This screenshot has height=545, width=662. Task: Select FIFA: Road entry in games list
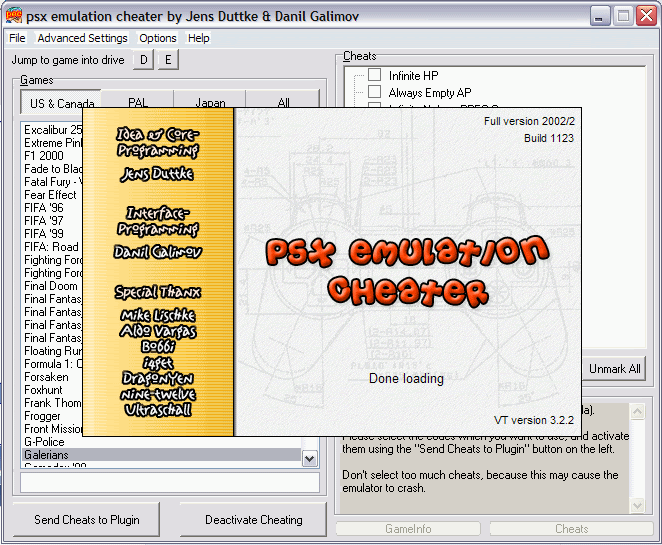point(51,247)
